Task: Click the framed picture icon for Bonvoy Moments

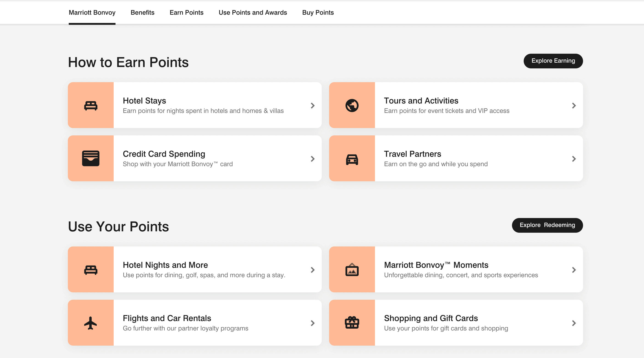Action: 352,270
